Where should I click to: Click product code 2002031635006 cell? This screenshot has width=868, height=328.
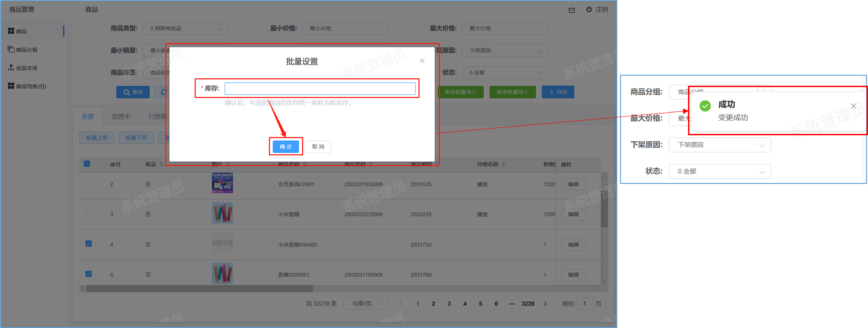[x=363, y=184]
